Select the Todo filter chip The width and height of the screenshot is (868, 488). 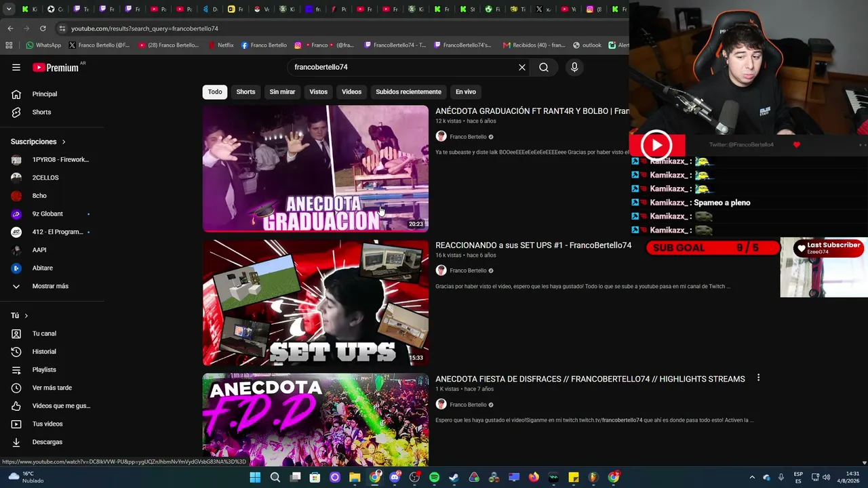(215, 91)
